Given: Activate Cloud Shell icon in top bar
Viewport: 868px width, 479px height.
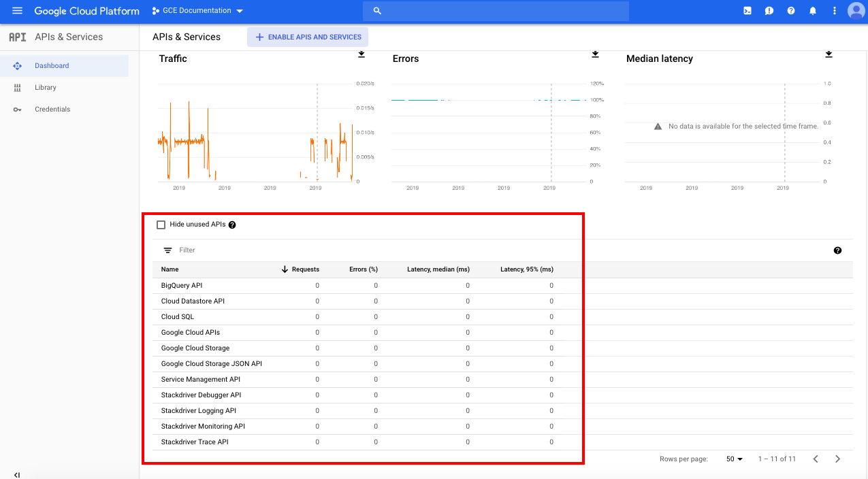Looking at the screenshot, I should tap(747, 11).
